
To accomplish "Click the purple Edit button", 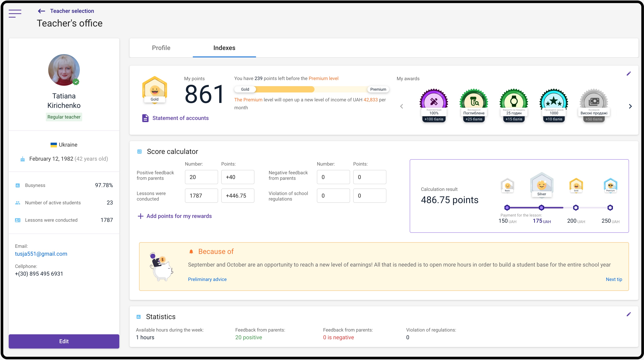I will point(64,341).
